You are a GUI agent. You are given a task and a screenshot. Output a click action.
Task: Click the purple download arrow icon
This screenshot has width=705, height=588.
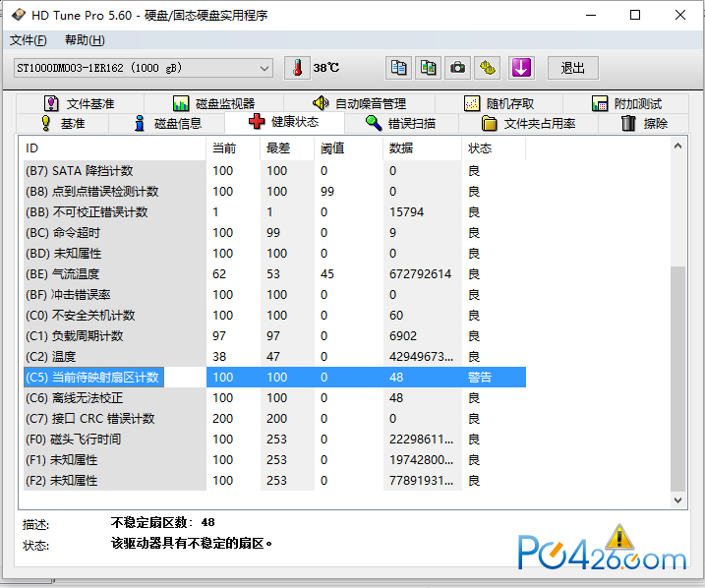click(x=521, y=68)
